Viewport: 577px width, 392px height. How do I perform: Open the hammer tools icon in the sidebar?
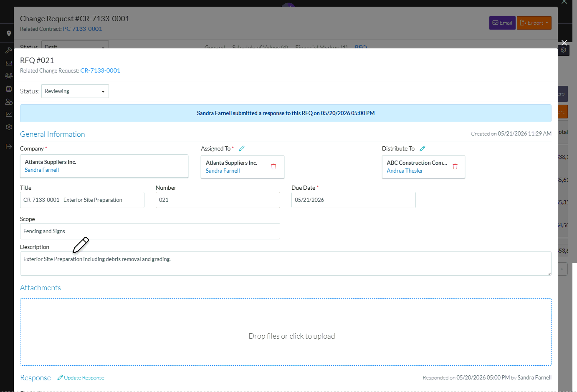pos(9,50)
